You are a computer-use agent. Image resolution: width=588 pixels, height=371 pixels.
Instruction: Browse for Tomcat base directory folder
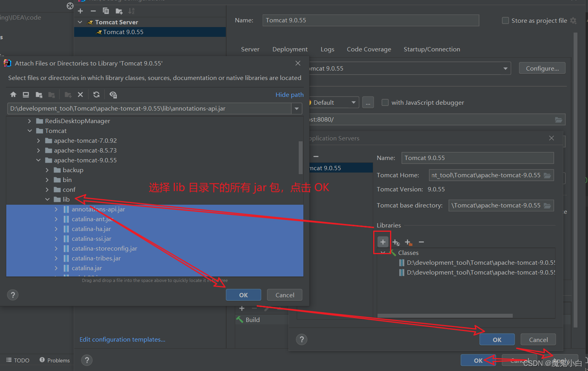pos(547,206)
